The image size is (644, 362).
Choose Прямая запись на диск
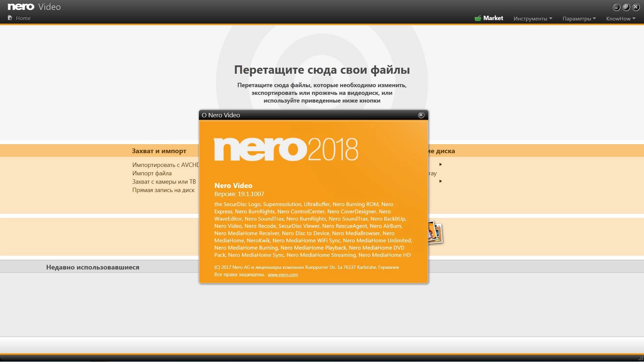tap(163, 190)
